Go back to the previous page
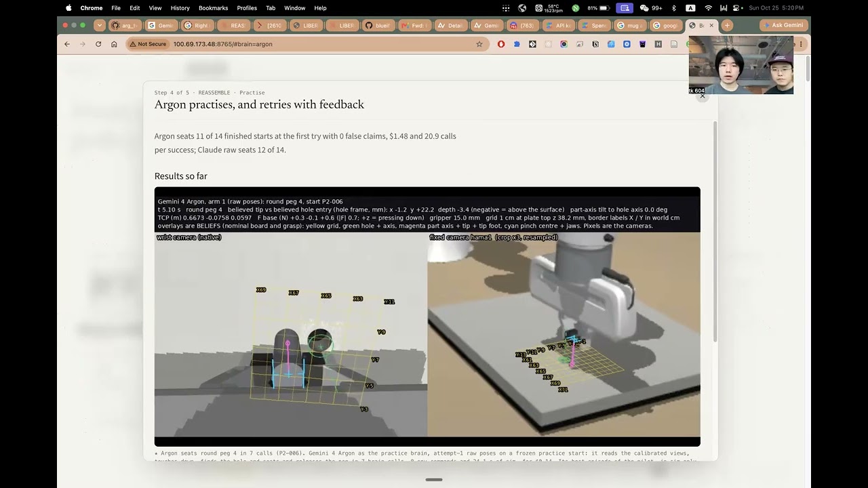The height and width of the screenshot is (488, 868). point(67,44)
